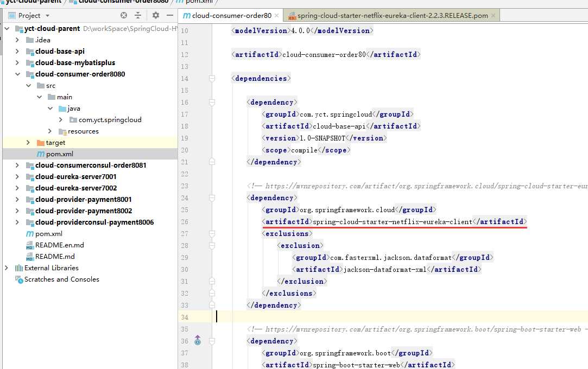Click the gutter override marker on line 36
This screenshot has height=369, width=588.
(198, 341)
